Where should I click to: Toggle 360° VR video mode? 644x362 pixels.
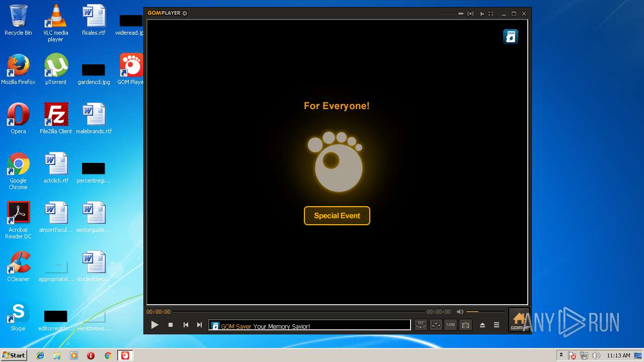pyautogui.click(x=421, y=325)
